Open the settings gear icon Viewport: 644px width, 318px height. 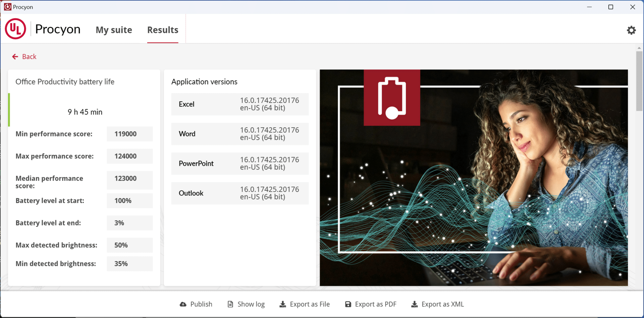click(631, 30)
